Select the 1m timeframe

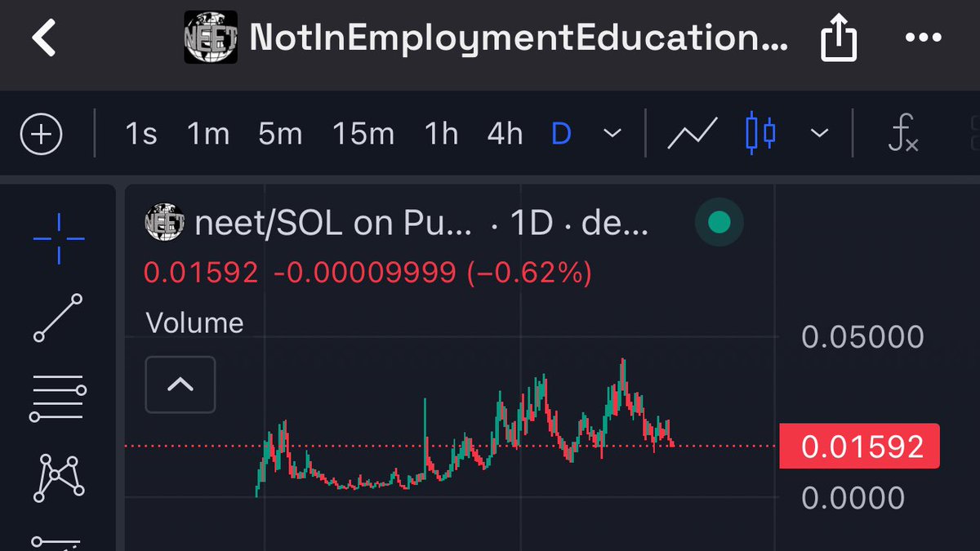click(208, 134)
